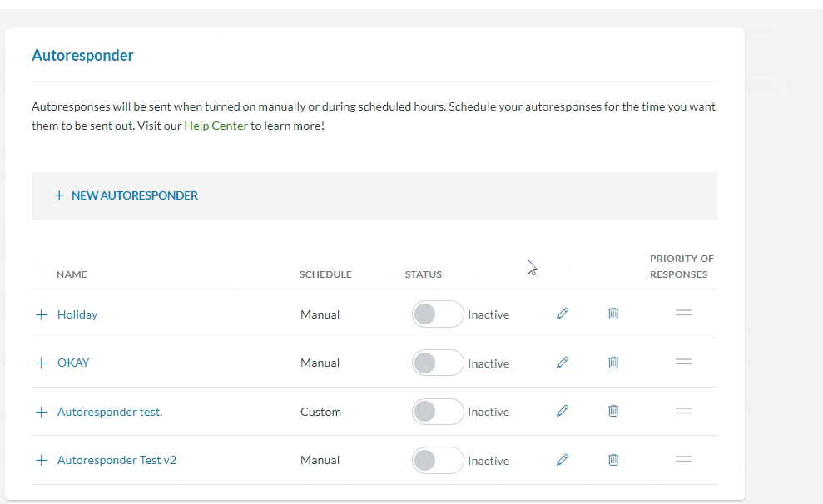Turn on the OKAY autoresponder toggle
Screen dimensions: 823x504
(437, 363)
